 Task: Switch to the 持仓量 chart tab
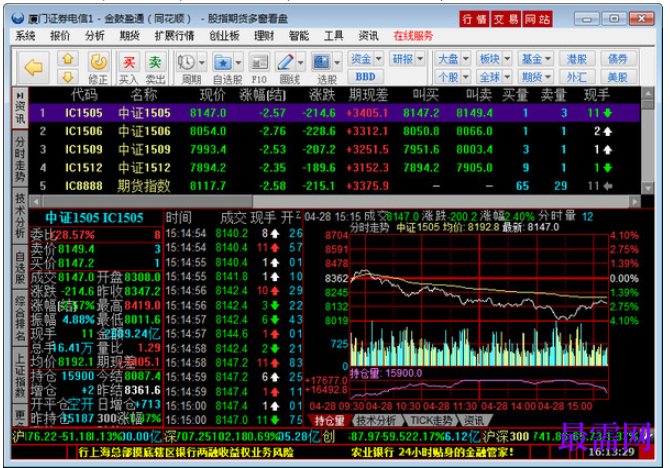coord(329,421)
